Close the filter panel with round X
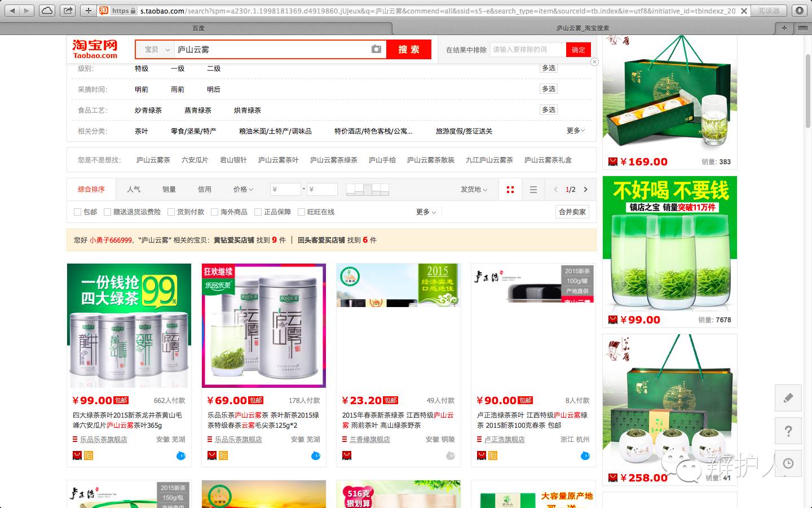 pyautogui.click(x=594, y=62)
